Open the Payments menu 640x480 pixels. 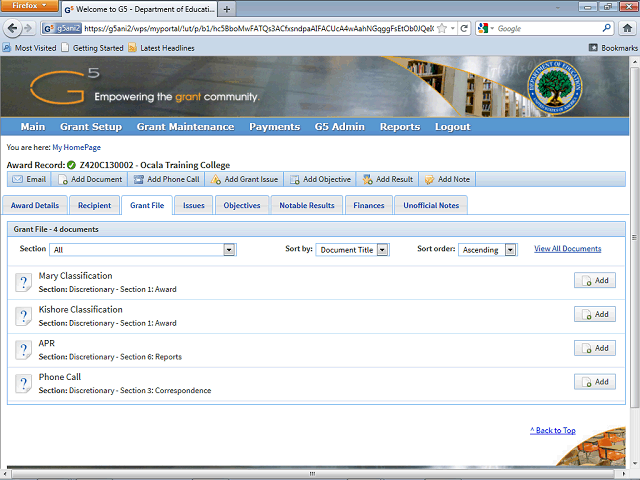coord(275,127)
